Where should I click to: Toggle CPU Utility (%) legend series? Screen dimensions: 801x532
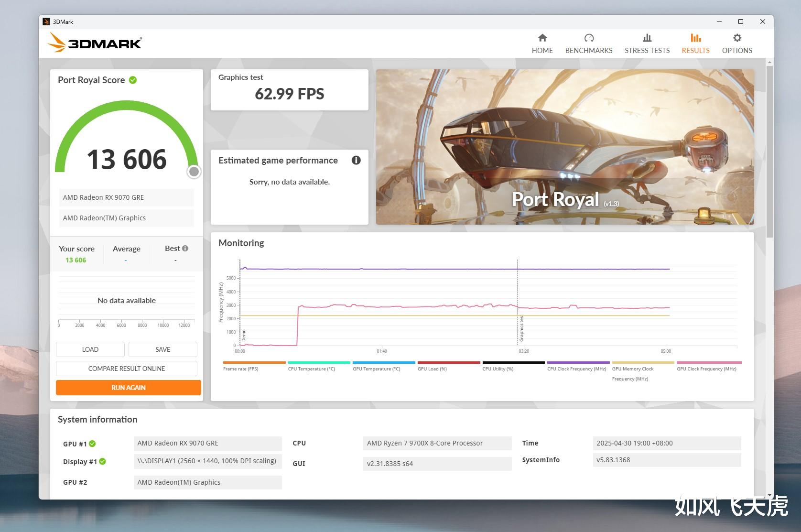click(x=513, y=366)
